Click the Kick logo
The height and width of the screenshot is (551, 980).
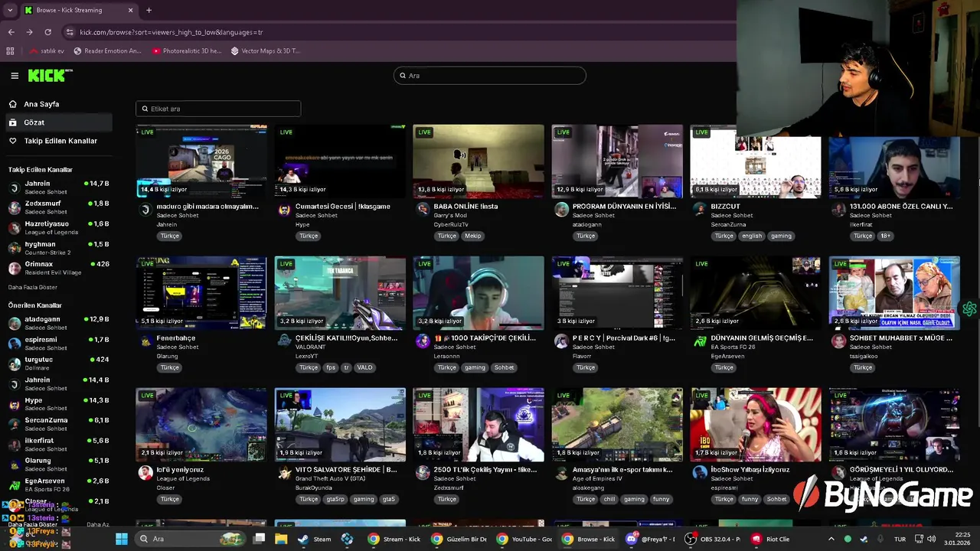50,75
